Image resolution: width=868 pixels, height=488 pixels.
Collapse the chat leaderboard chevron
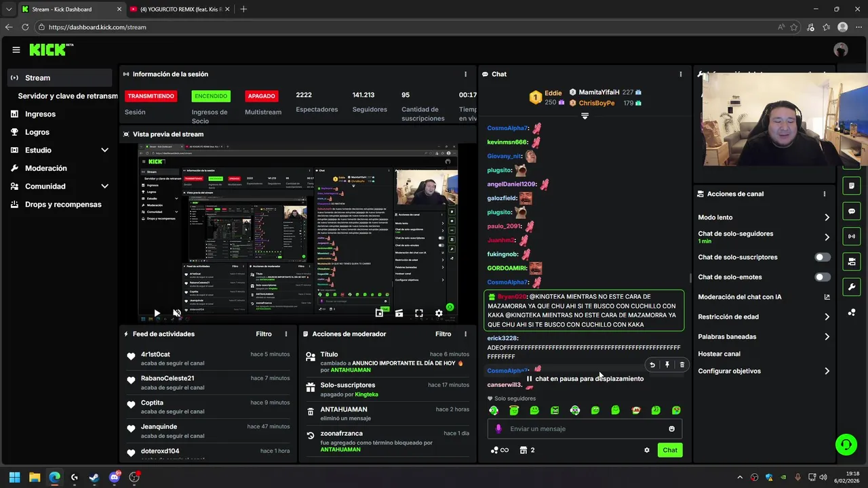[585, 117]
